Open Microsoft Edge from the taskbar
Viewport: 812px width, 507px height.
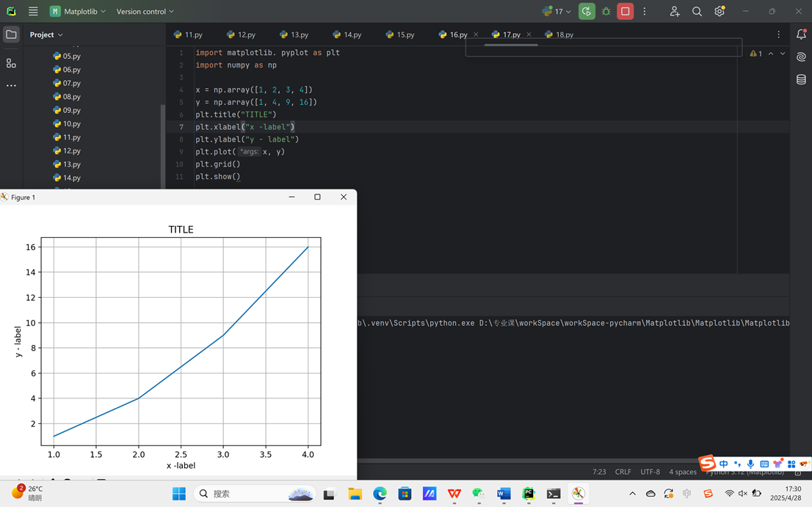(x=380, y=494)
